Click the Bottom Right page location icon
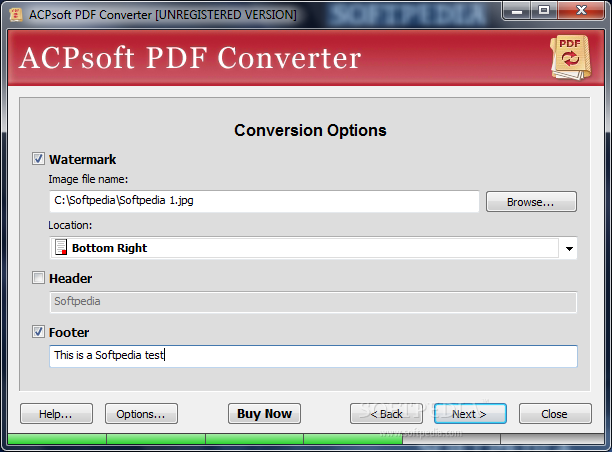 click(61, 247)
